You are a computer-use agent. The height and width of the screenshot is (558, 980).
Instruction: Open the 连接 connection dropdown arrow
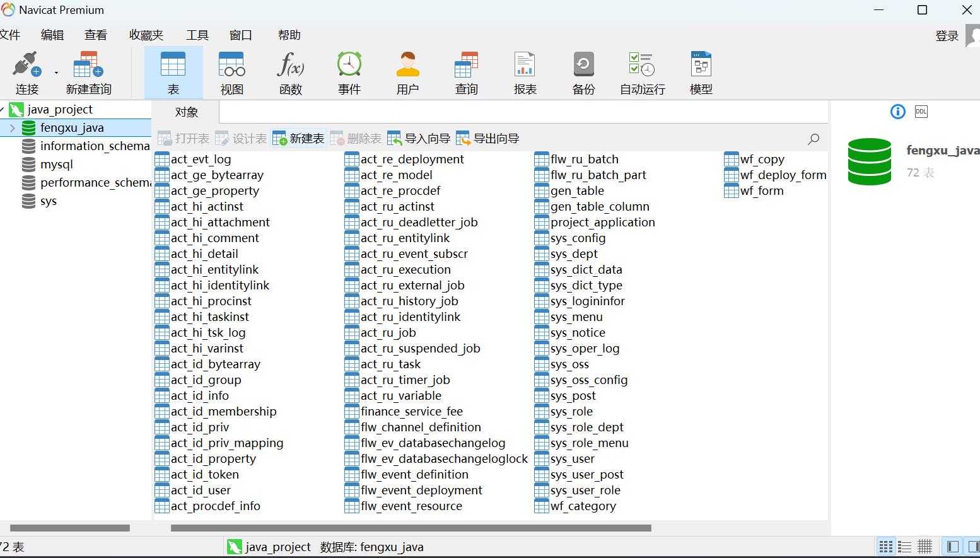coord(56,73)
